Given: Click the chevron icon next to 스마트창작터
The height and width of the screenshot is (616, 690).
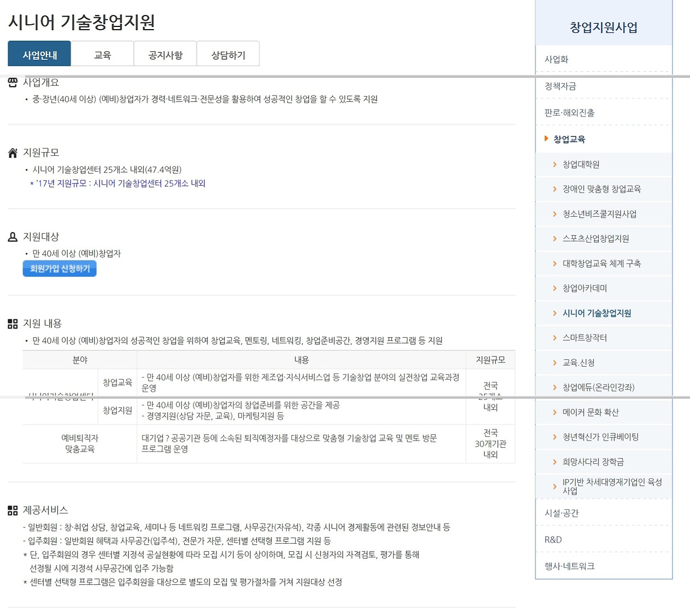Looking at the screenshot, I should (555, 337).
